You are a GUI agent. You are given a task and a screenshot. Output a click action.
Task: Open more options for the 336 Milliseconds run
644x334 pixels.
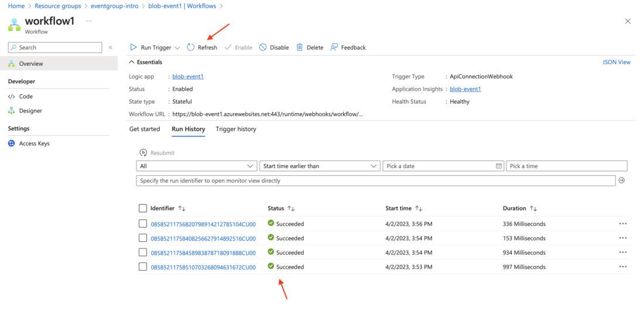point(623,224)
